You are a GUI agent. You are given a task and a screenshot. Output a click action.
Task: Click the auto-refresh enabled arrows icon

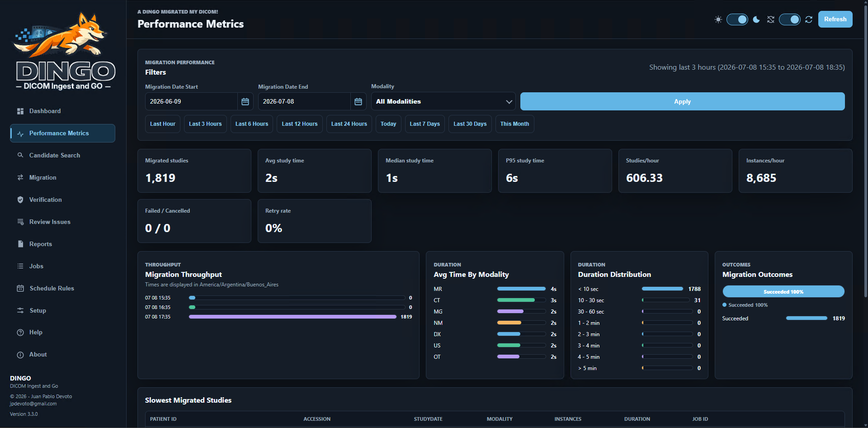(x=809, y=19)
